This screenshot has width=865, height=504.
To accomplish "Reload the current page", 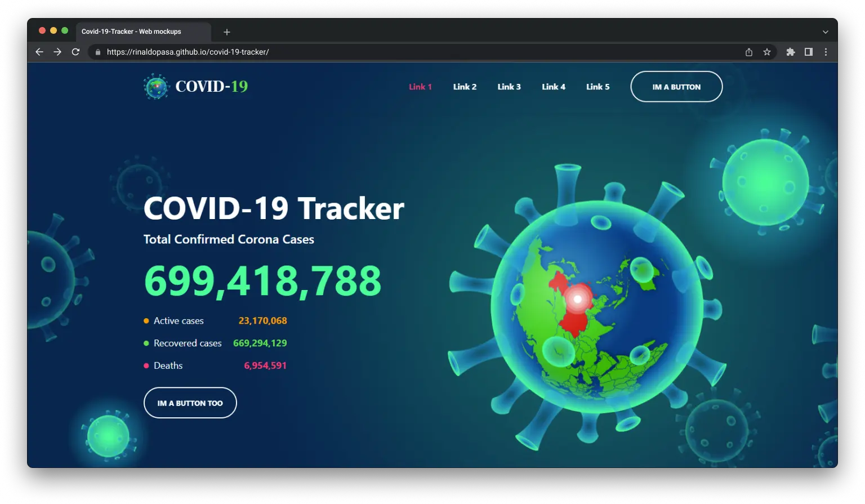I will (75, 51).
